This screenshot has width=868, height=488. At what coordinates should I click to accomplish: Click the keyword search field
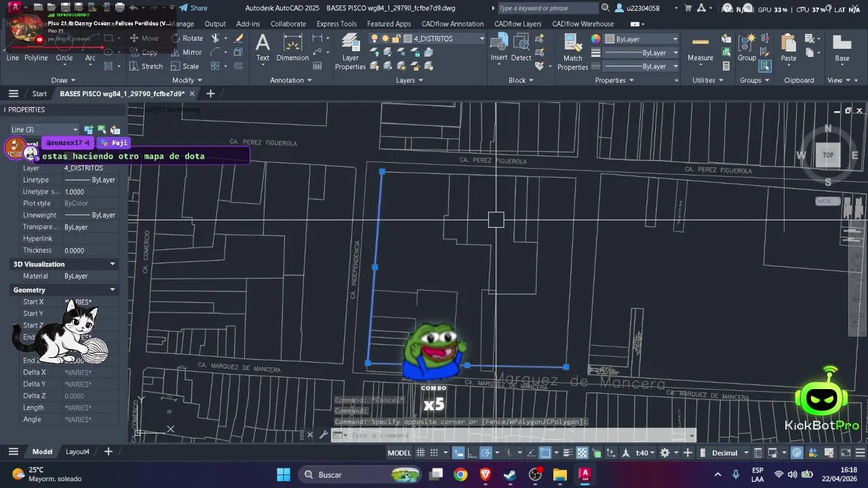[x=548, y=8]
